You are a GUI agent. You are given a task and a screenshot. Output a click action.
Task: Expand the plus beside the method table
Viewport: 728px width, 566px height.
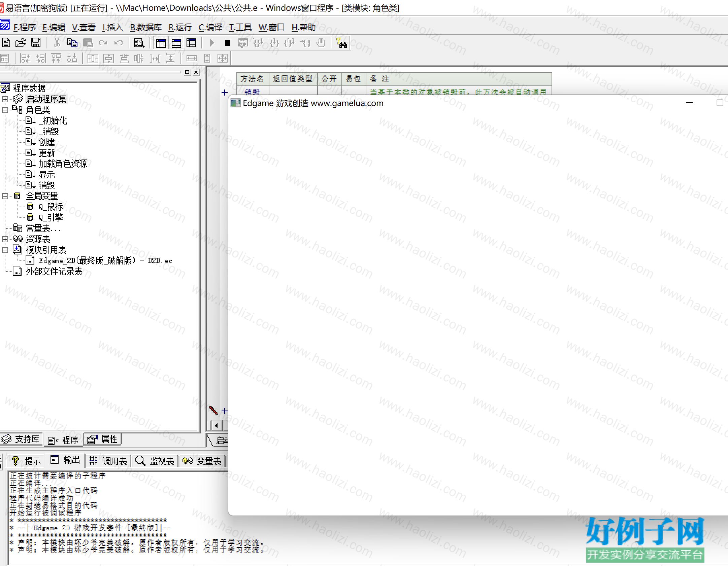[225, 93]
